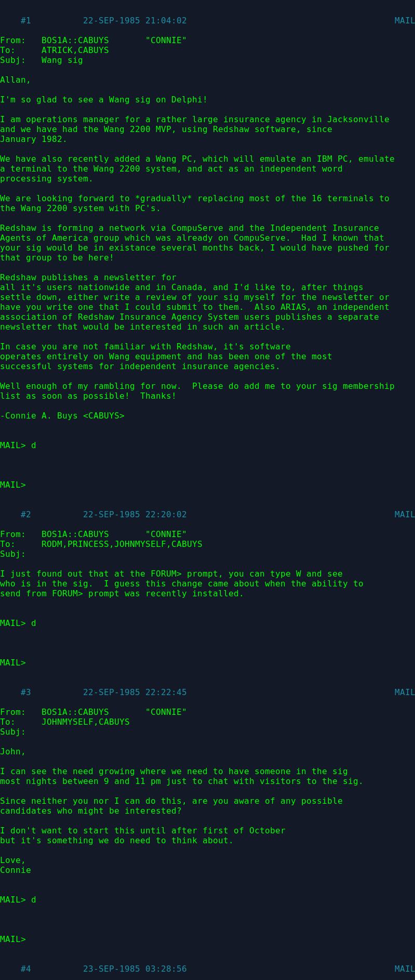Click empty MAIL> prompt before message #4
The image size is (415, 980).
[13, 939]
